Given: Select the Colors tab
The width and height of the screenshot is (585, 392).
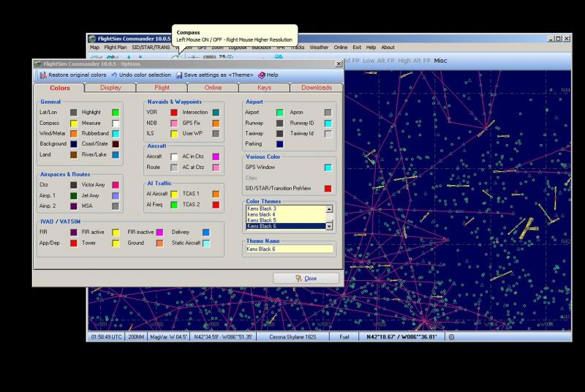Looking at the screenshot, I should coord(60,88).
